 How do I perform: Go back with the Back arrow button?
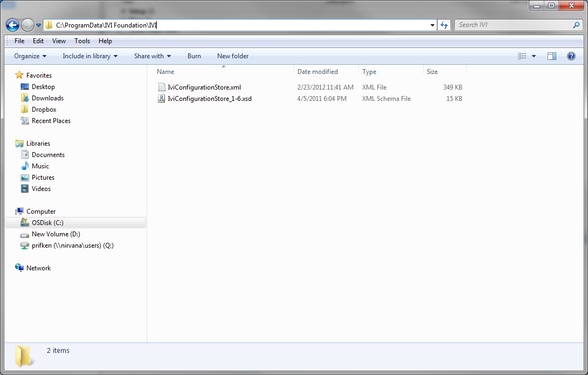12,25
